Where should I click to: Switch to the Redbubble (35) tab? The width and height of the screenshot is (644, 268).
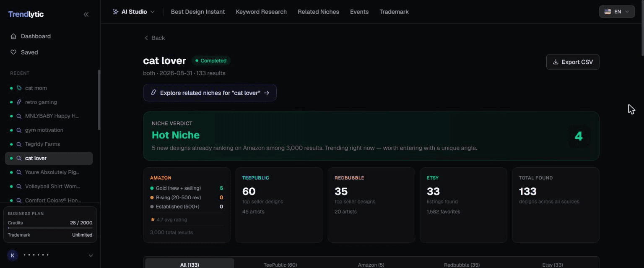(x=462, y=264)
